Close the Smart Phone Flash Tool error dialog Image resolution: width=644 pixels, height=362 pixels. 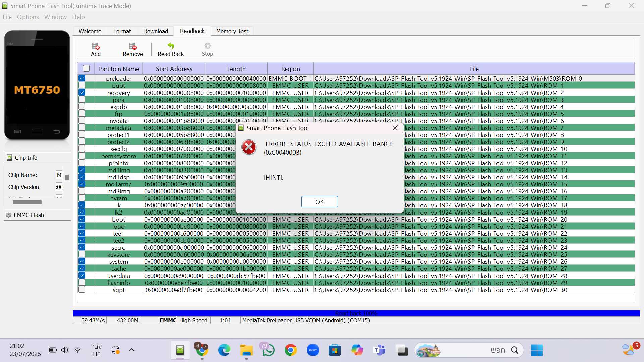[x=395, y=128]
